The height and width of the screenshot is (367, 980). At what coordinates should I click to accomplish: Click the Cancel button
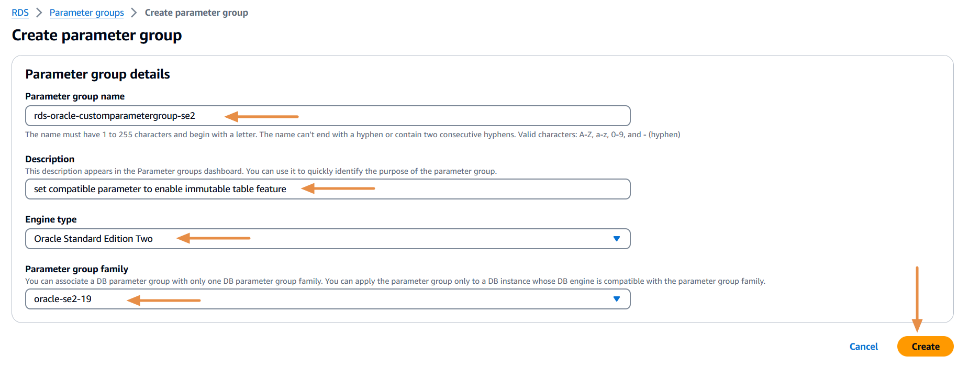point(864,347)
